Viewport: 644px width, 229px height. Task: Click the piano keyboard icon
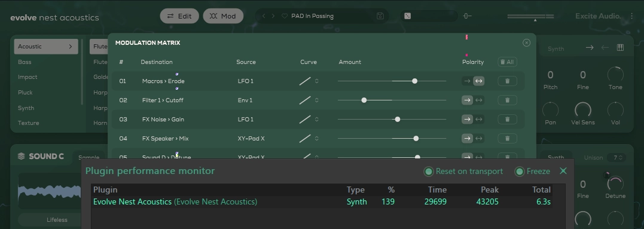(620, 48)
